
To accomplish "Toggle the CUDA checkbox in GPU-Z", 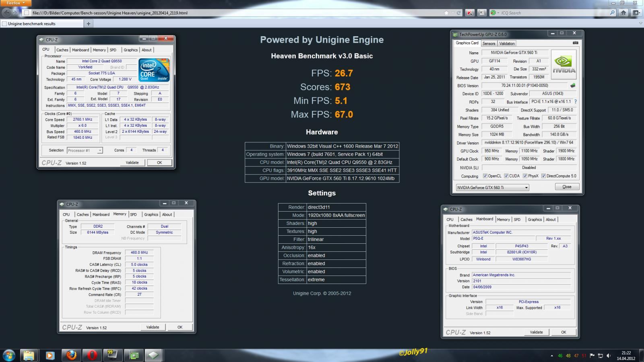I will (506, 176).
